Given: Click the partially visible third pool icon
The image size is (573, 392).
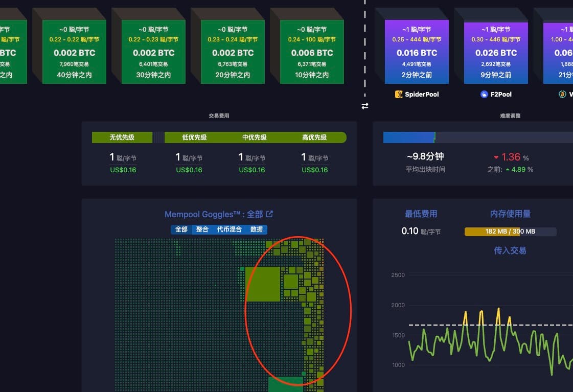Looking at the screenshot, I should [x=562, y=95].
